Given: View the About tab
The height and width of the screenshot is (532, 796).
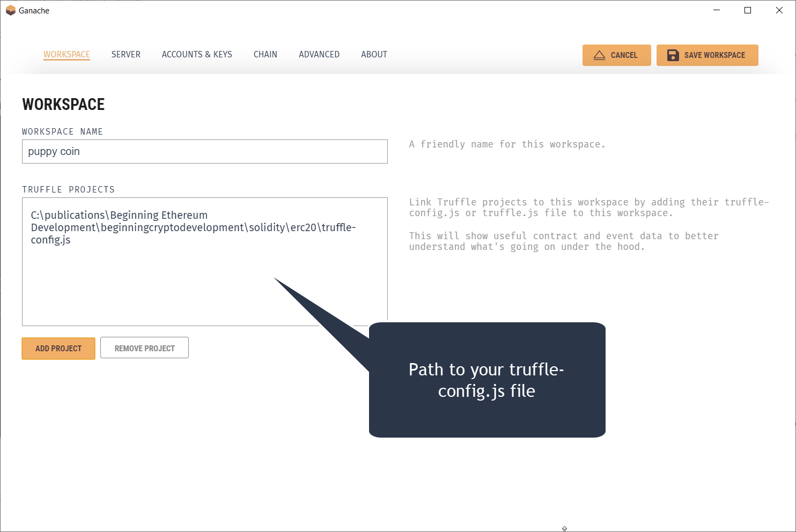Looking at the screenshot, I should pos(374,55).
